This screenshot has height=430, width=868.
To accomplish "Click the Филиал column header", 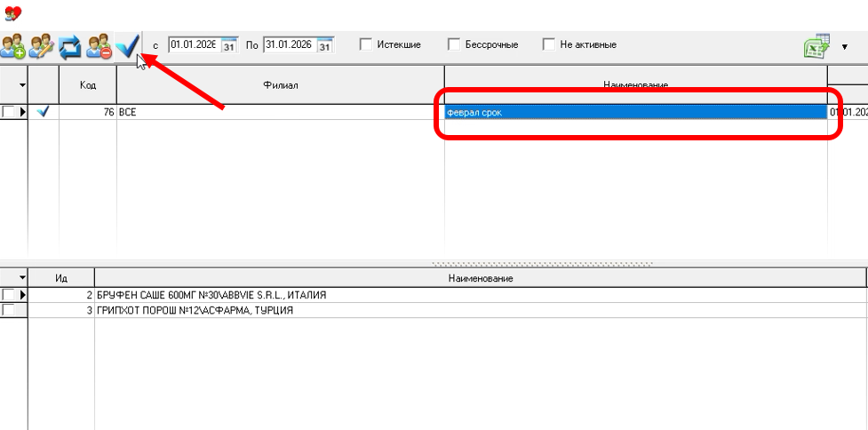I will point(280,84).
